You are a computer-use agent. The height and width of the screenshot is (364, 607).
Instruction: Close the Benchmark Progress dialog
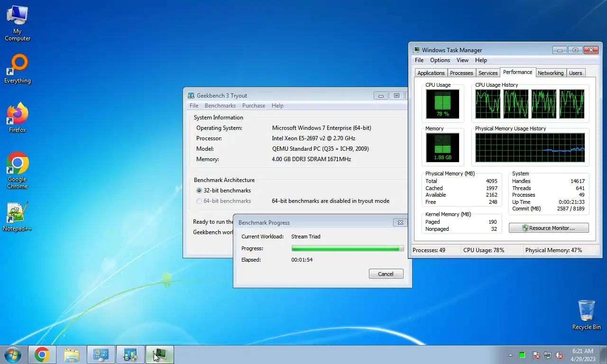pos(400,222)
